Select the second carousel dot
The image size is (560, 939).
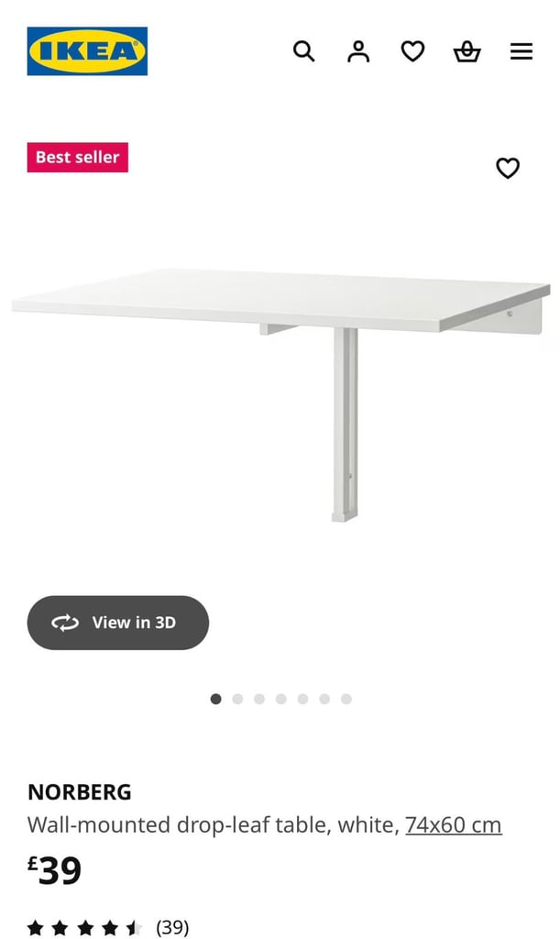tap(237, 699)
